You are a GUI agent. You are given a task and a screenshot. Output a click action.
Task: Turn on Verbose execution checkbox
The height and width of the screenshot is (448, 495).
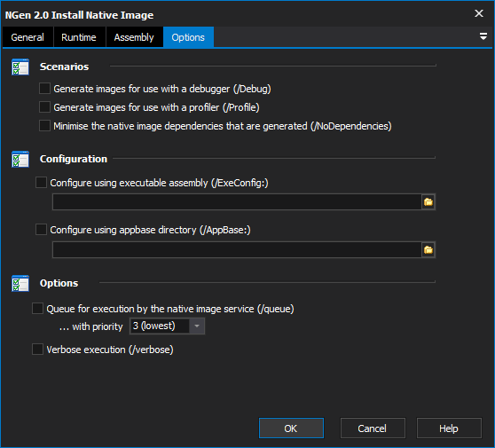pos(37,350)
